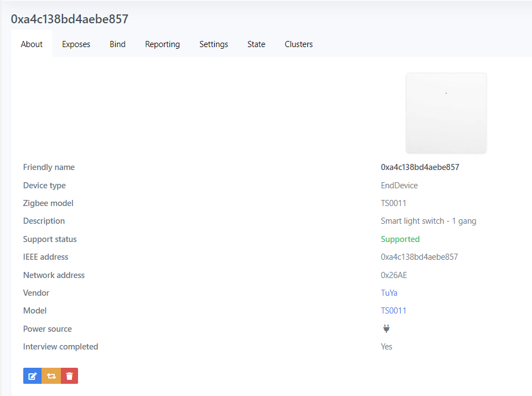Click the bold friendly name value 0xa4c138bd4aebe857
The width and height of the screenshot is (532, 396).
[420, 167]
